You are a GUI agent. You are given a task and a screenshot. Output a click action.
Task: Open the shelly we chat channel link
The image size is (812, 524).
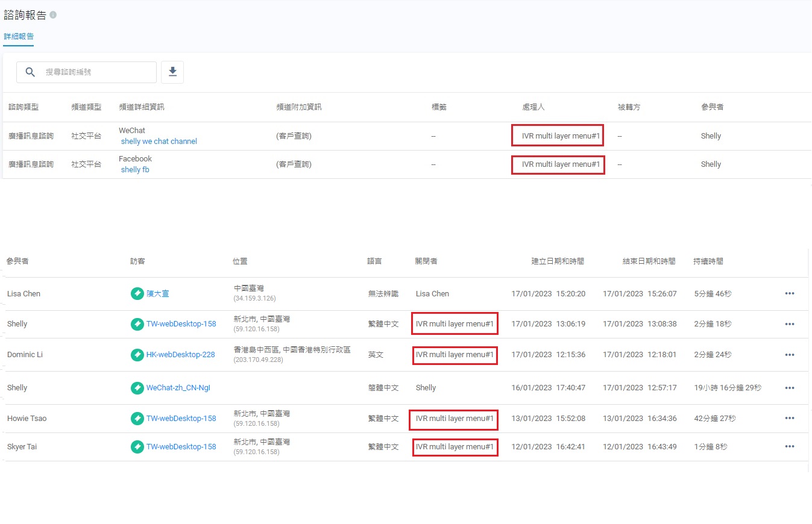(x=159, y=142)
